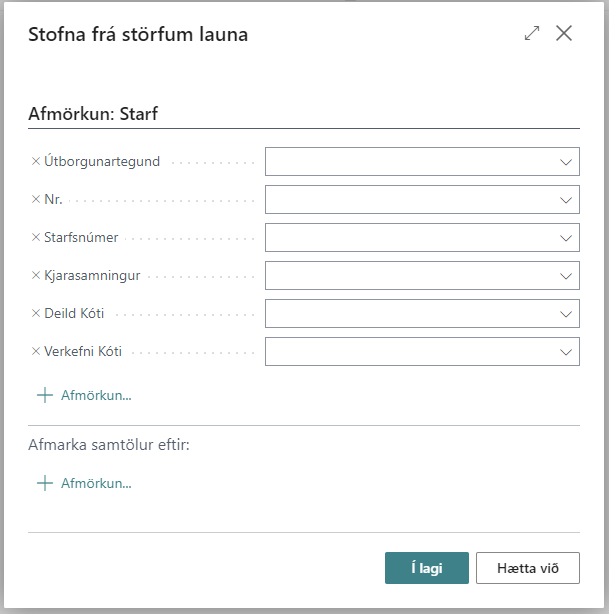Delete the Verkefni Kóti filter X icon
609x614 pixels.
(x=36, y=352)
